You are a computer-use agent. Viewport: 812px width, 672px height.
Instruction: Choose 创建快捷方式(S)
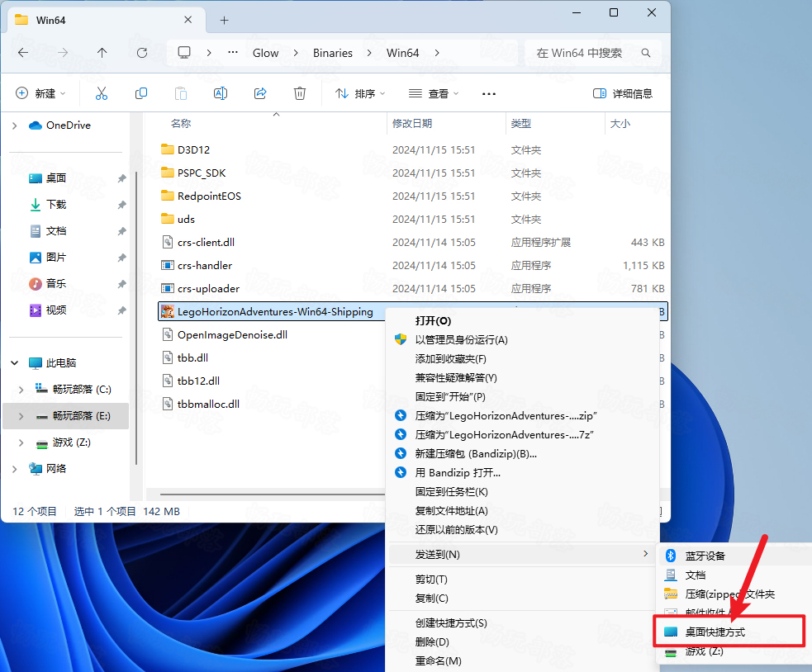(x=450, y=623)
